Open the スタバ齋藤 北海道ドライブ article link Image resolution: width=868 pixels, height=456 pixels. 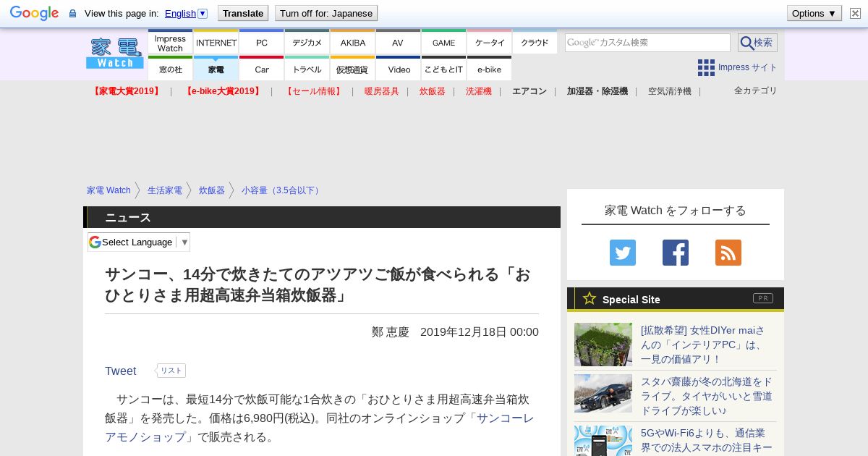click(x=707, y=396)
